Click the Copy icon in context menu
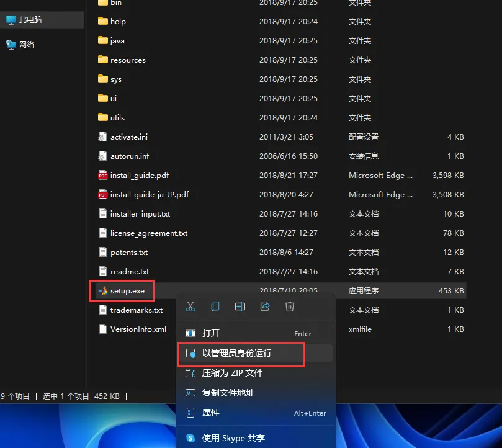The width and height of the screenshot is (502, 448). pos(215,307)
